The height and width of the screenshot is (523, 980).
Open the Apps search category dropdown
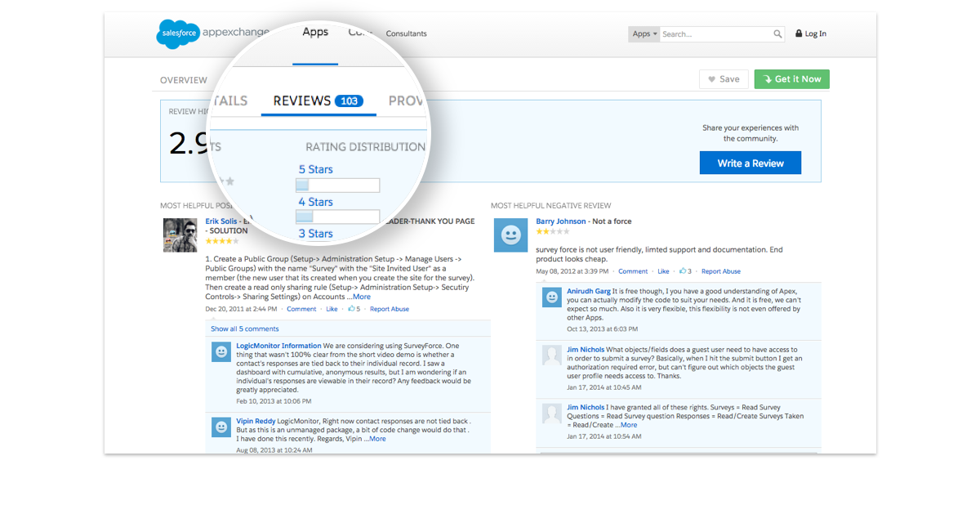[x=644, y=34]
